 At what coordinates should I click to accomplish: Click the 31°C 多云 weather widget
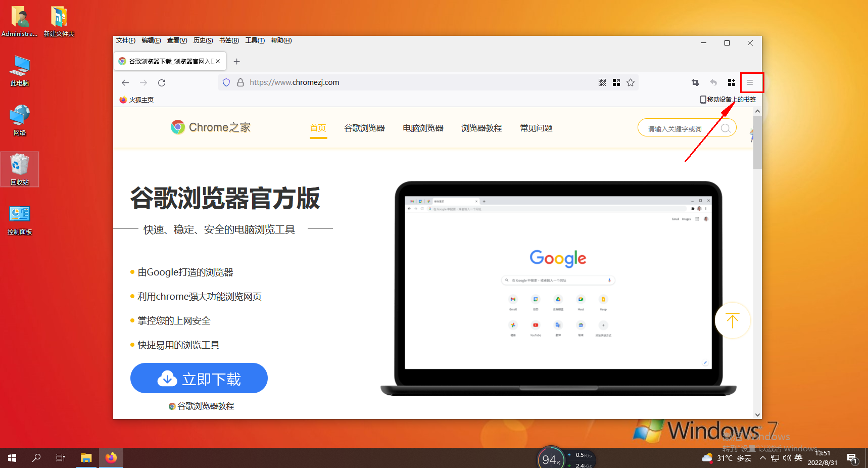[x=727, y=458]
